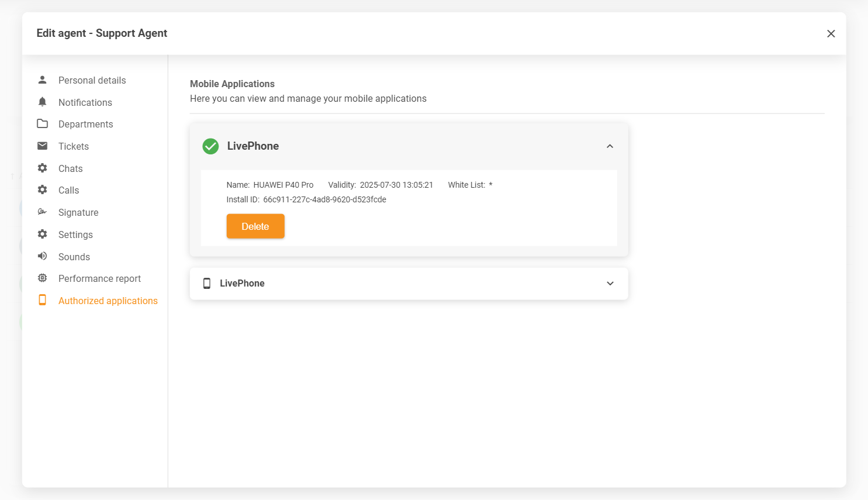The width and height of the screenshot is (868, 500).
Task: Click the Install ID value text
Action: (324, 199)
